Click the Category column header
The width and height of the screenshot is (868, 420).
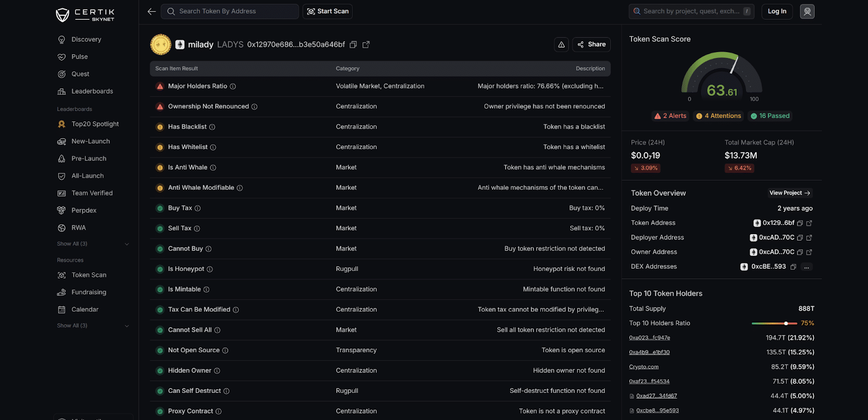click(348, 69)
